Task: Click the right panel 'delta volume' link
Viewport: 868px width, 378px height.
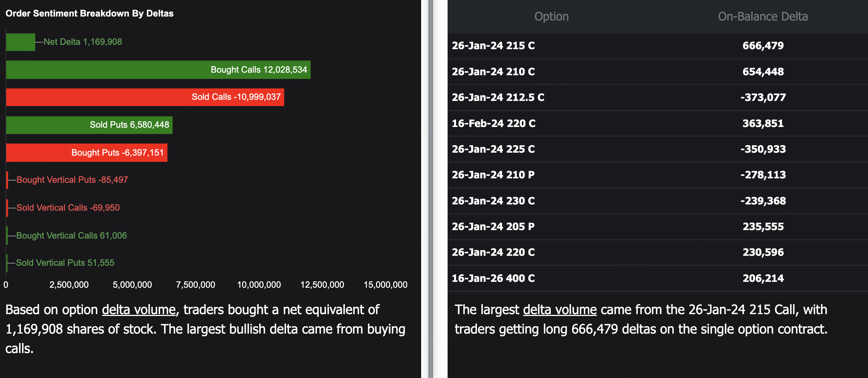Action: [560, 310]
